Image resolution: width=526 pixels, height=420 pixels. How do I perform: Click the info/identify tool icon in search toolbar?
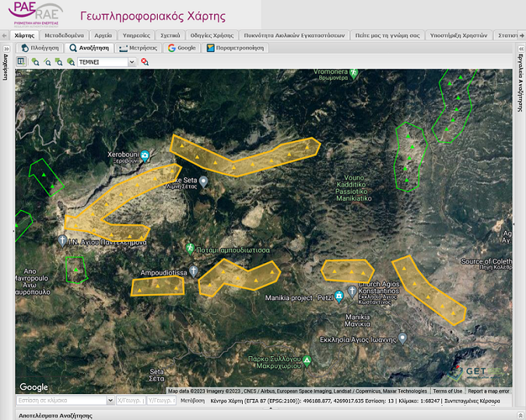21,62
